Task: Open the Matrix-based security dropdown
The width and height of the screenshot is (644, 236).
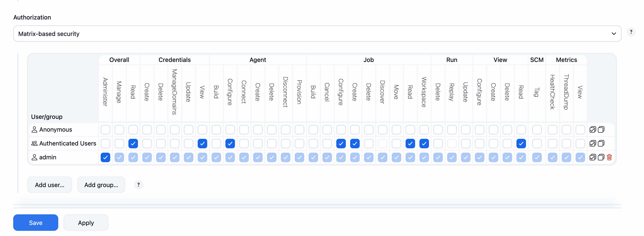Action: (x=317, y=34)
